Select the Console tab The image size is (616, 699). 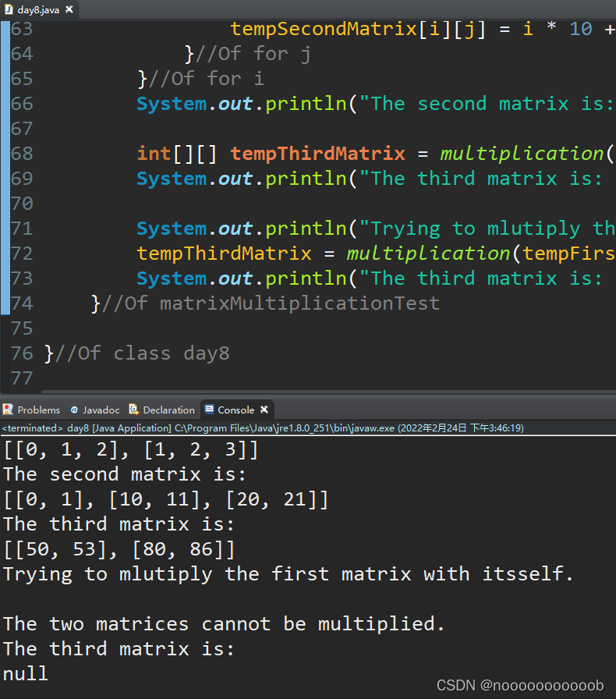pos(236,410)
